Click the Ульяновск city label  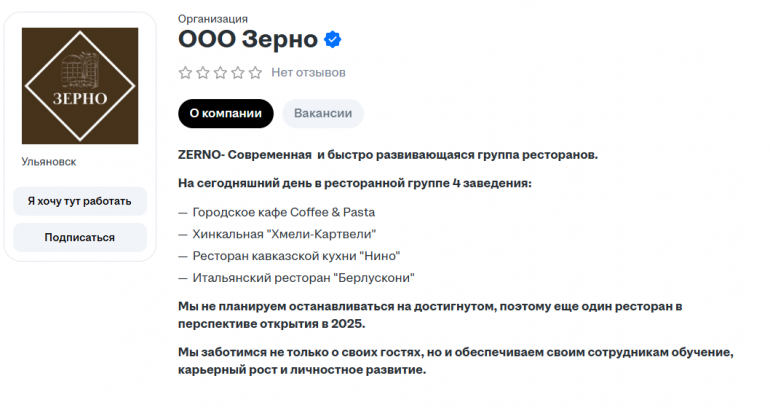(48, 161)
